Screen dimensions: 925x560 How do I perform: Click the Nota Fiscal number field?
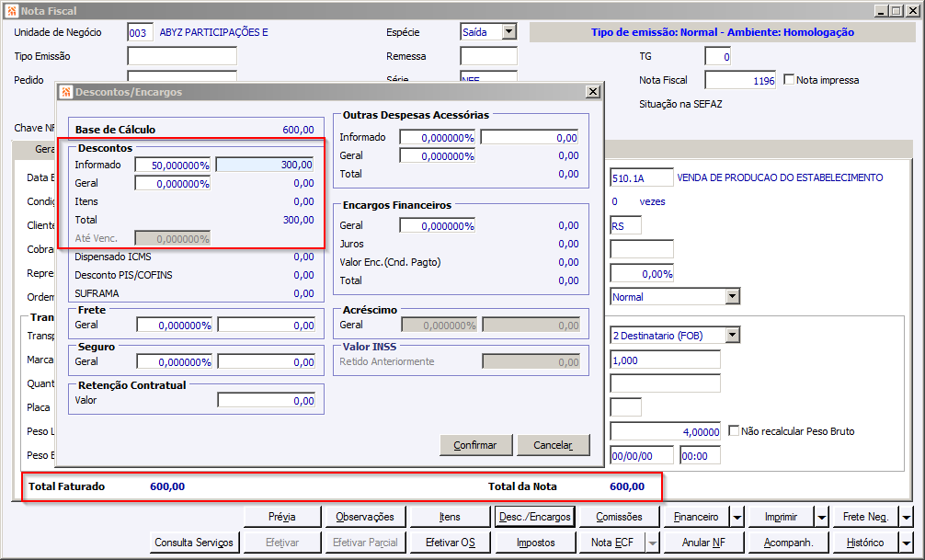point(740,81)
